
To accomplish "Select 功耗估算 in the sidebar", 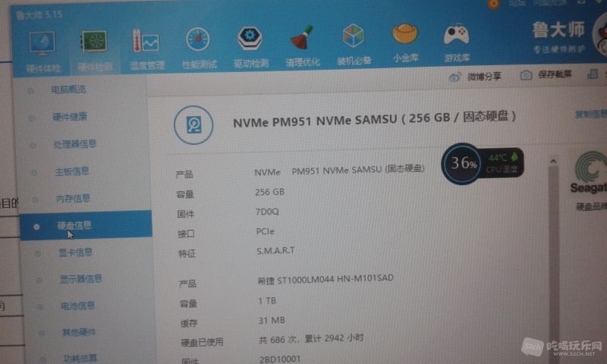I will point(80,358).
